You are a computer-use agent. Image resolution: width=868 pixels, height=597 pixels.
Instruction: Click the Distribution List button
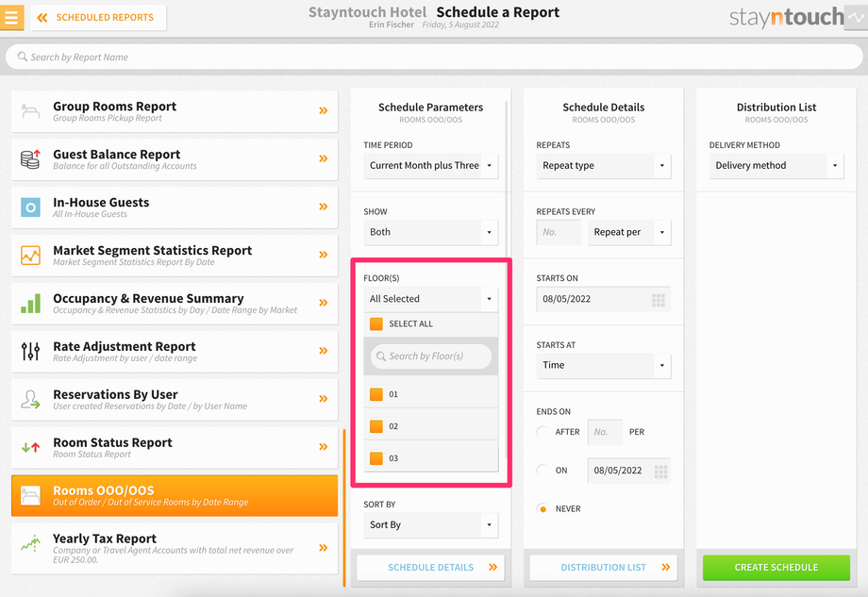tap(604, 567)
